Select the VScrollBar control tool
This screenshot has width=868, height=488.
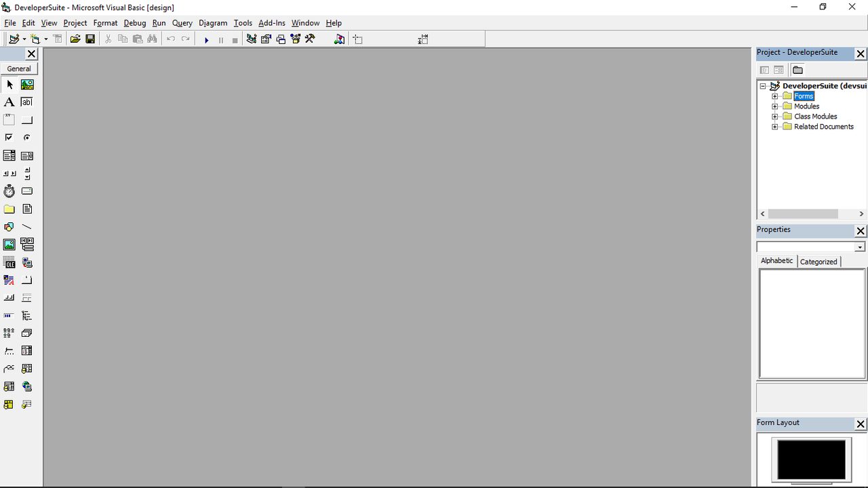click(27, 174)
